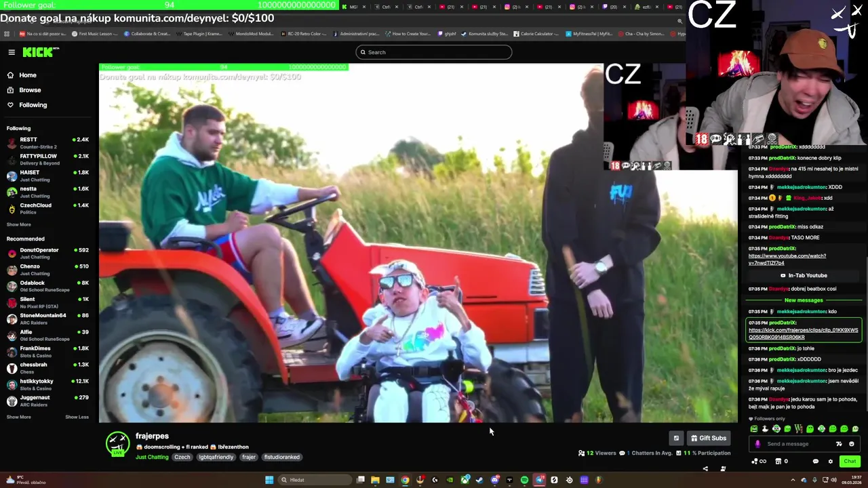
Task: Open HAISET channel
Action: pyautogui.click(x=47, y=176)
